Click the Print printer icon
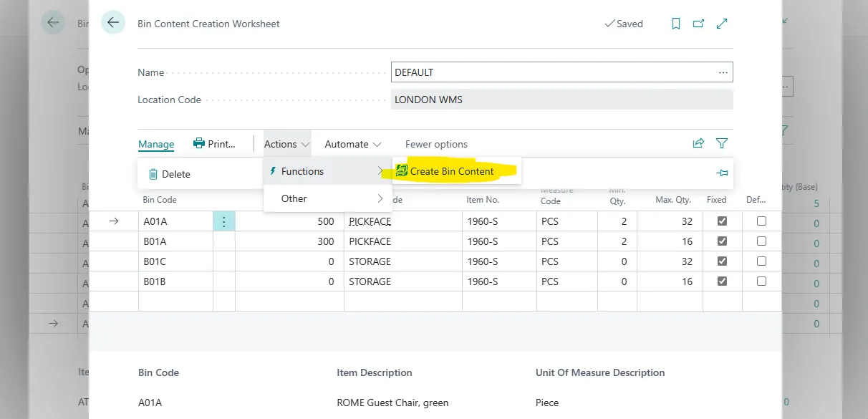 pyautogui.click(x=199, y=143)
